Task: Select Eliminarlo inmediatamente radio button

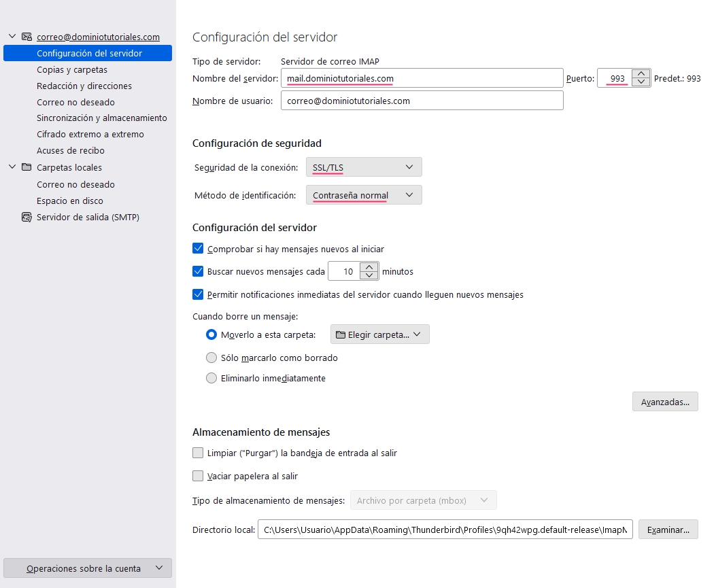Action: [x=211, y=378]
